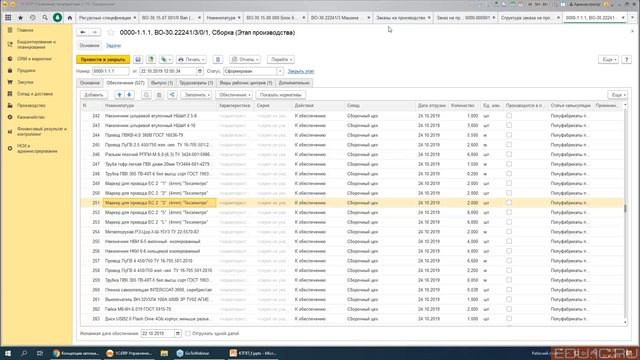Screen dimensions: 640x360
Task: Click the post document icon
Action: [x=151, y=60]
